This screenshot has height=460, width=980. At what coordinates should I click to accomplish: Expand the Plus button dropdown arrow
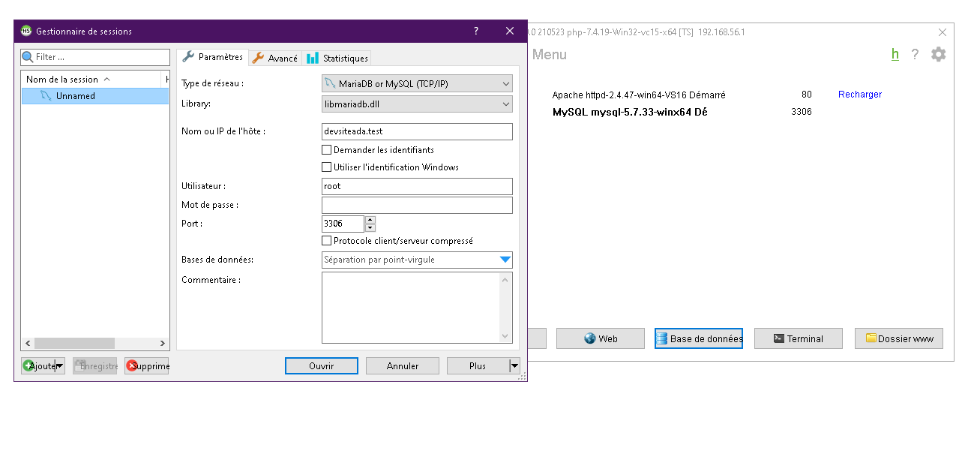coord(513,365)
